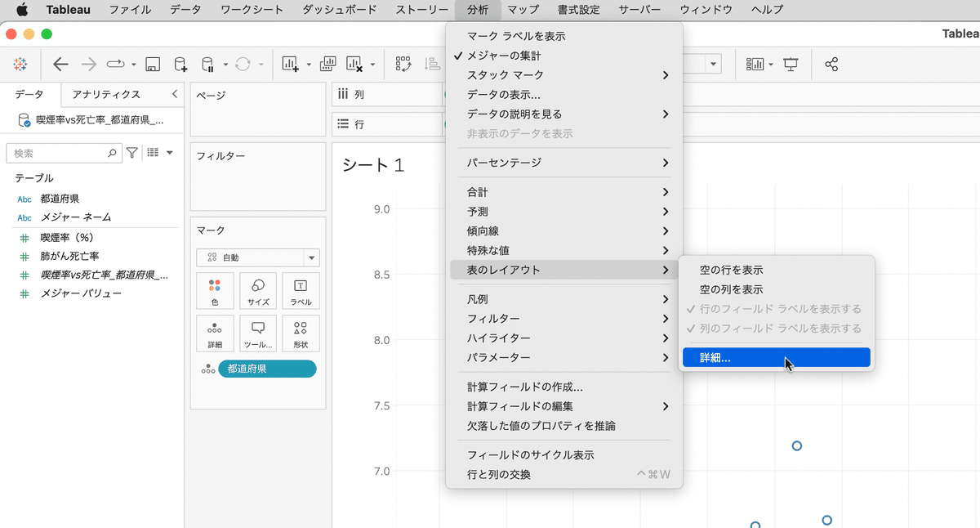Open the ファイル menu
This screenshot has width=980, height=528.
pos(130,10)
